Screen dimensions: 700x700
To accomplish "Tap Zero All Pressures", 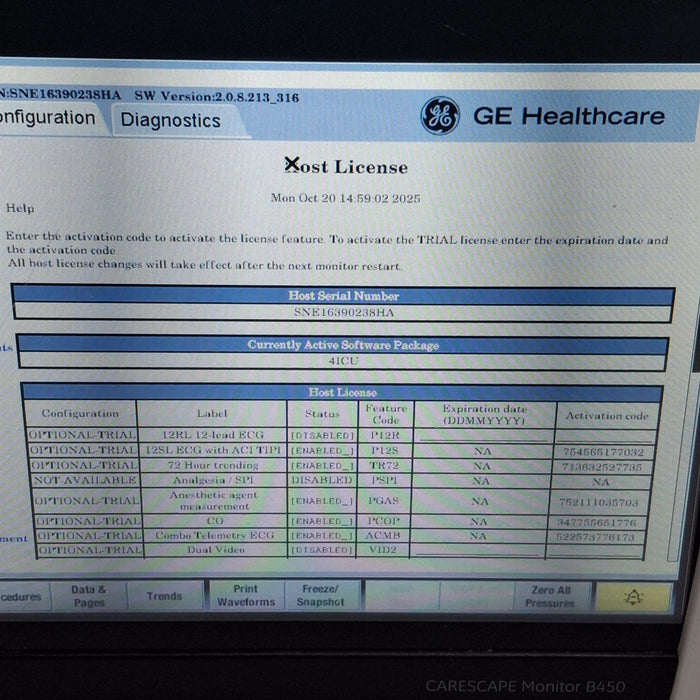I will (550, 596).
